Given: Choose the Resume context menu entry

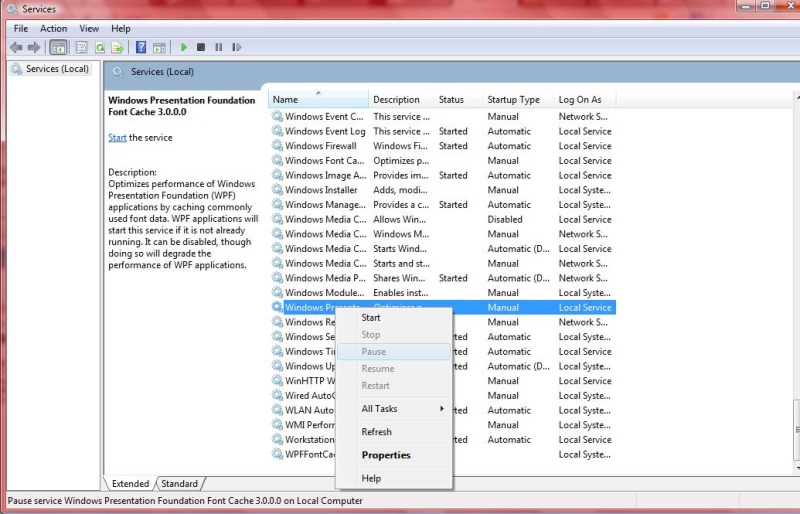Looking at the screenshot, I should 394,369.
